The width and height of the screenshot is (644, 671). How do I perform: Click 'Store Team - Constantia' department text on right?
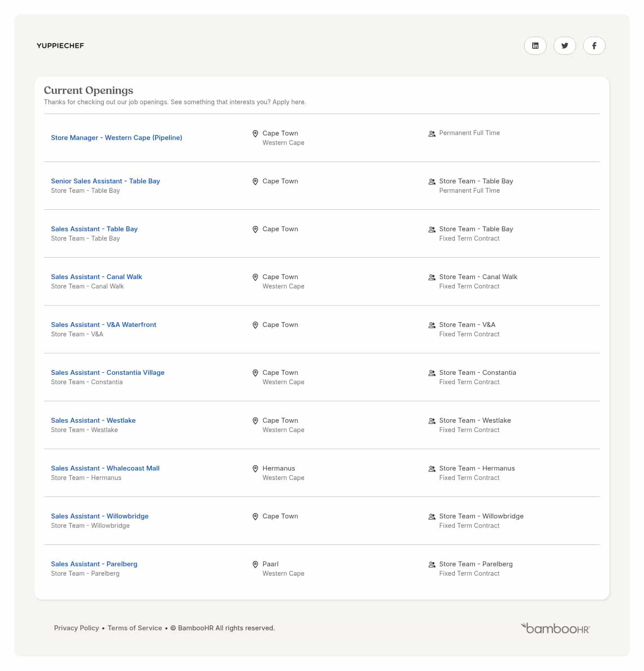pos(478,373)
